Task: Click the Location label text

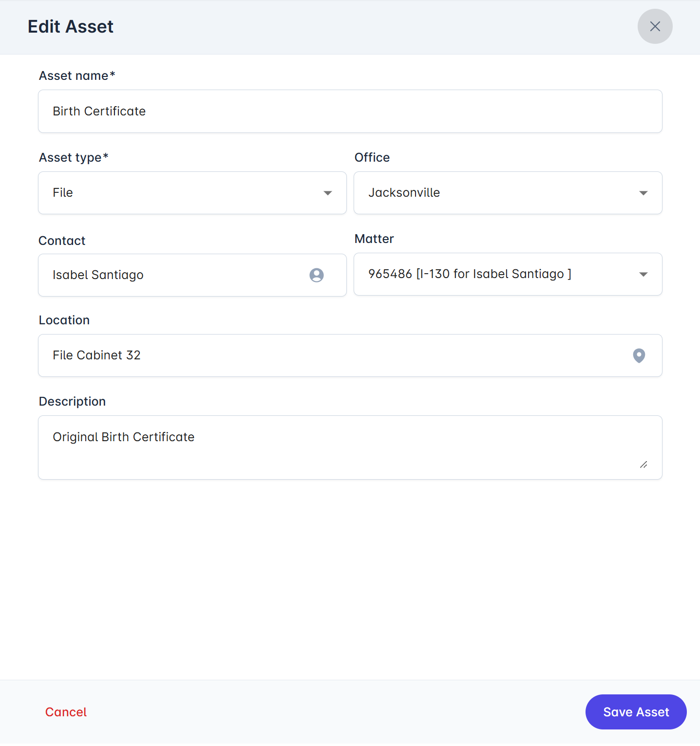Action: pyautogui.click(x=64, y=320)
